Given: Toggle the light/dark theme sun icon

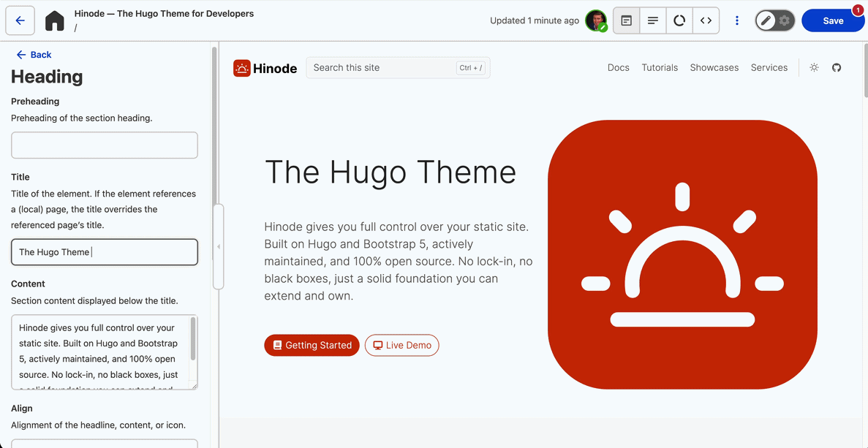Looking at the screenshot, I should pyautogui.click(x=814, y=67).
